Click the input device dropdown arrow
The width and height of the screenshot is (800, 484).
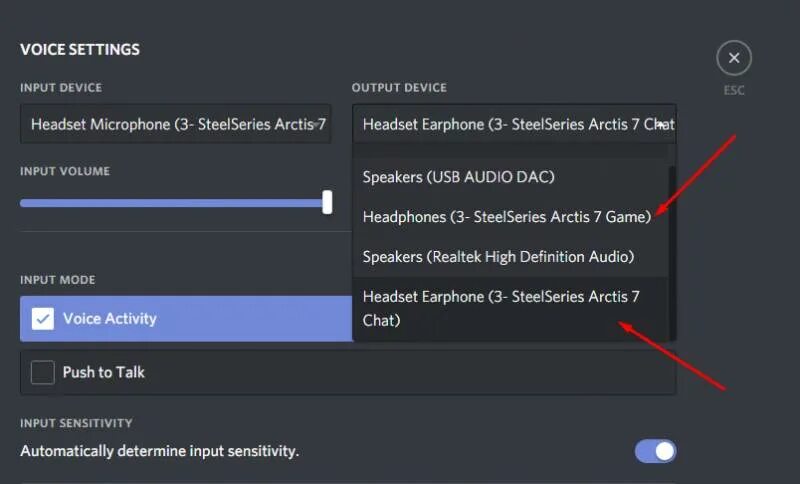pyautogui.click(x=317, y=124)
